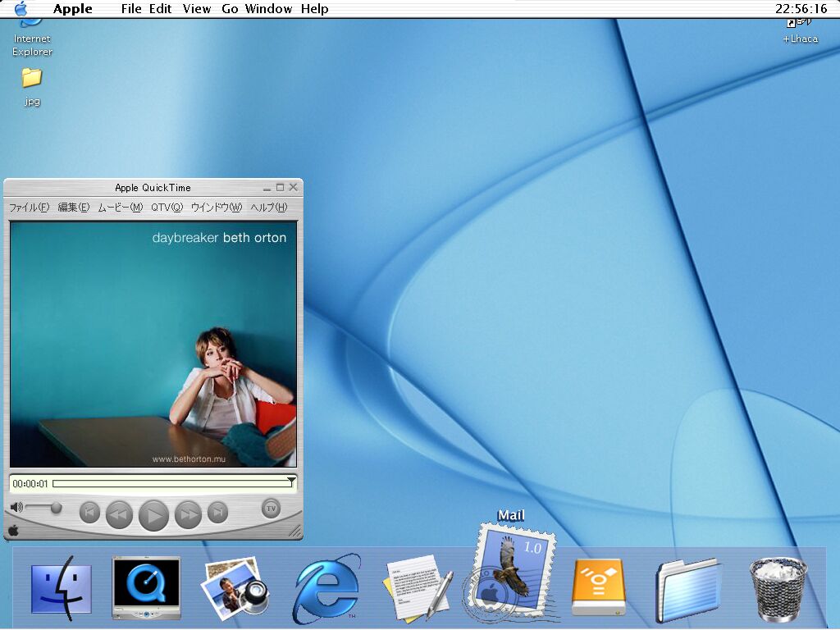Maximize the Apple QuickTime window
The image size is (840, 630).
tap(280, 188)
